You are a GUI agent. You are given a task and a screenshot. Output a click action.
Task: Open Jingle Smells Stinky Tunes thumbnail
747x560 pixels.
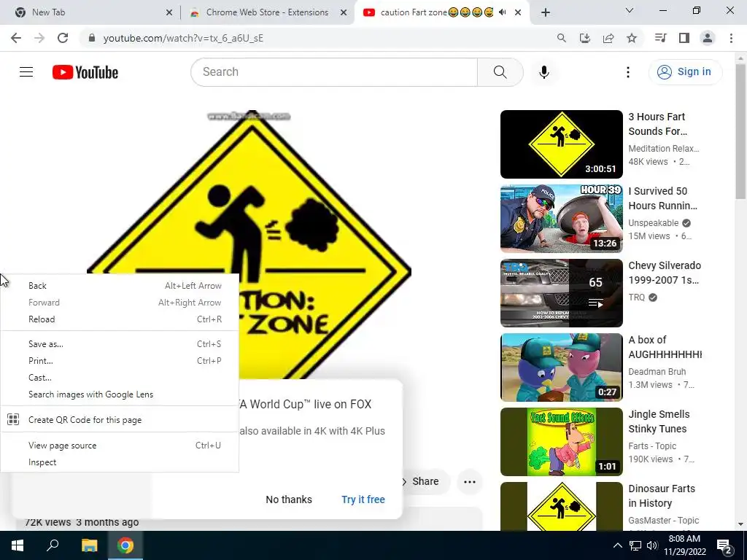coord(561,441)
